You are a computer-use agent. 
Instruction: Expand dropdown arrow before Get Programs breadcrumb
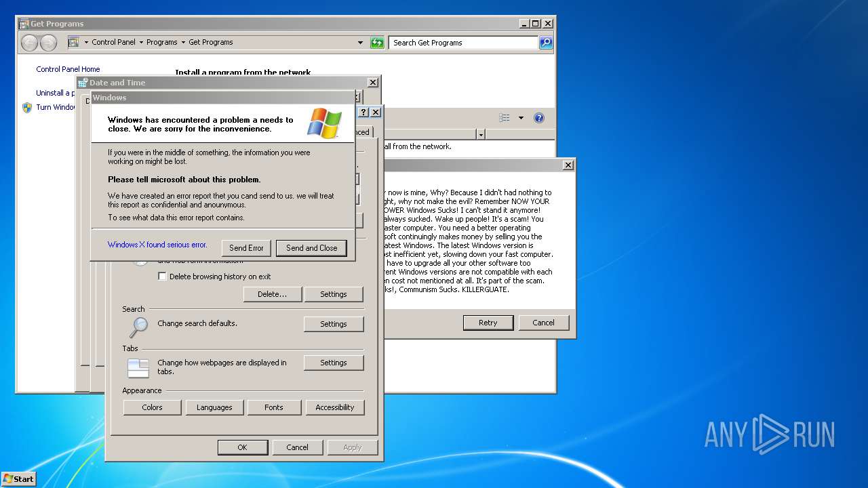tap(183, 42)
